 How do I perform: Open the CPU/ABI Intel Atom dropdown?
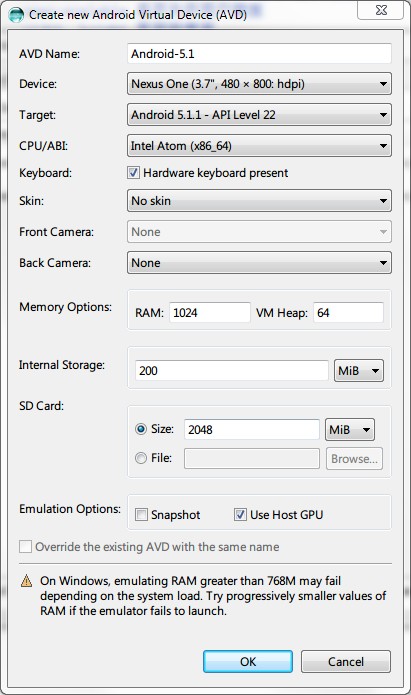(x=259, y=146)
